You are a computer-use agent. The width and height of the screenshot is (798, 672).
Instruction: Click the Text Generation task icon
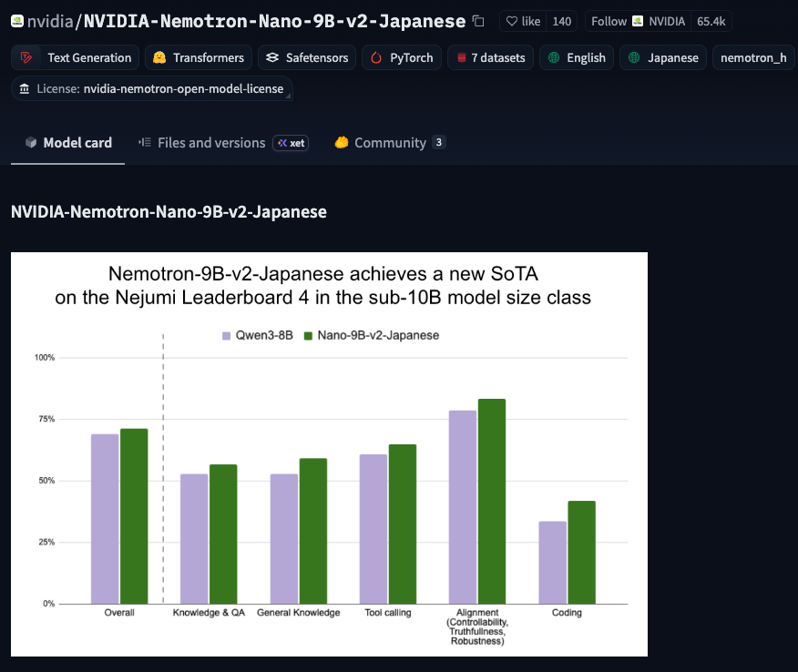pyautogui.click(x=26, y=57)
